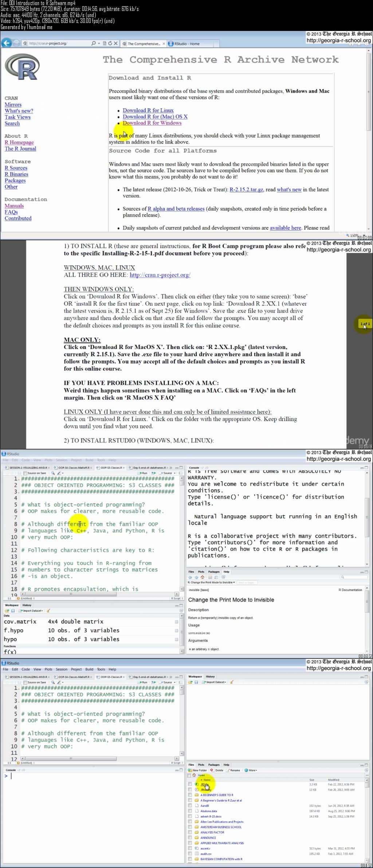This screenshot has height=868, width=373.
Task: Open Import Dataset dropdown above cov.matrix list
Action: click(31, 611)
